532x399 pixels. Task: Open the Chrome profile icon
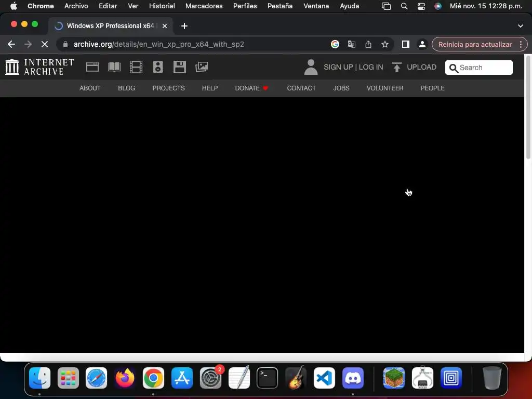point(422,44)
